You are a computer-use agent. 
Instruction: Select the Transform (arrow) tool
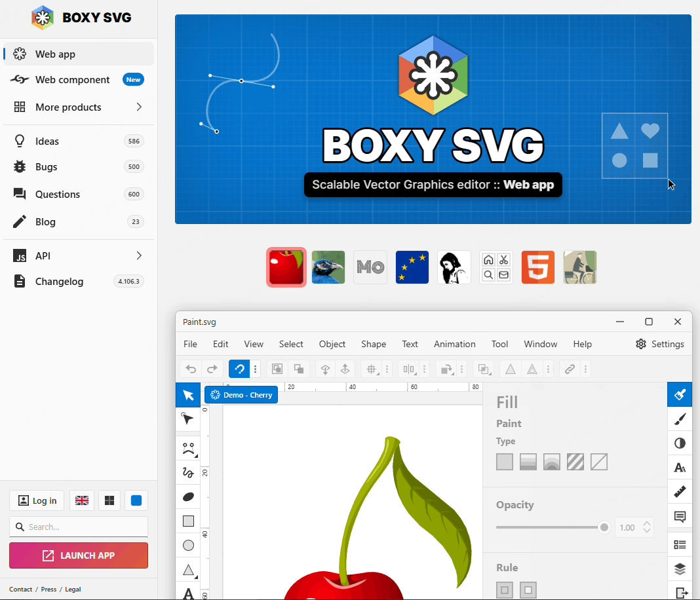pos(188,395)
